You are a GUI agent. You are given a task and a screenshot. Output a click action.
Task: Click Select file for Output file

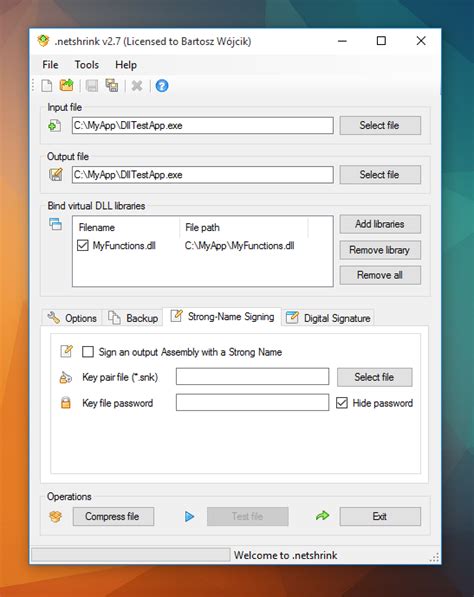tap(380, 174)
